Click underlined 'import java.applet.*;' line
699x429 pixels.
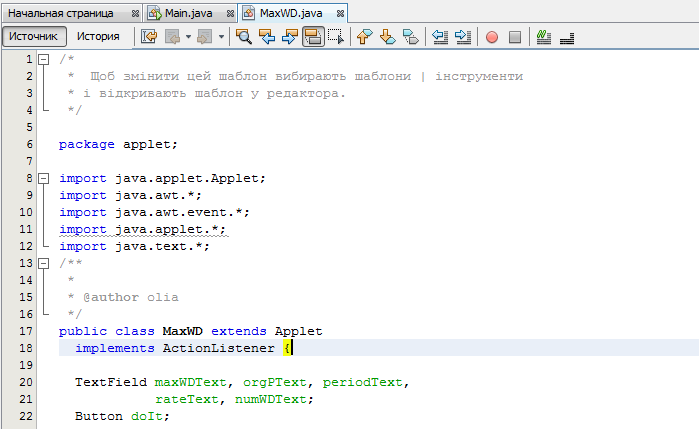pos(142,229)
